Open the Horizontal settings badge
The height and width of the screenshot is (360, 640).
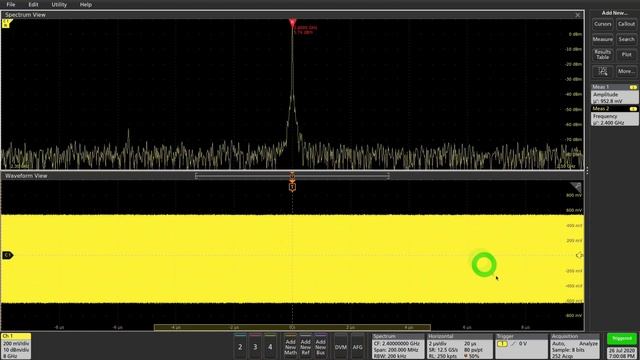(x=460, y=346)
